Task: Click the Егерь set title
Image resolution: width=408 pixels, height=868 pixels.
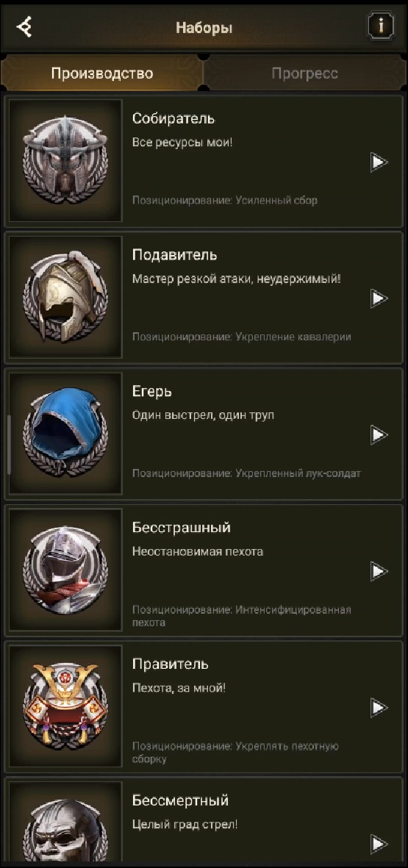Action: pyautogui.click(x=151, y=392)
